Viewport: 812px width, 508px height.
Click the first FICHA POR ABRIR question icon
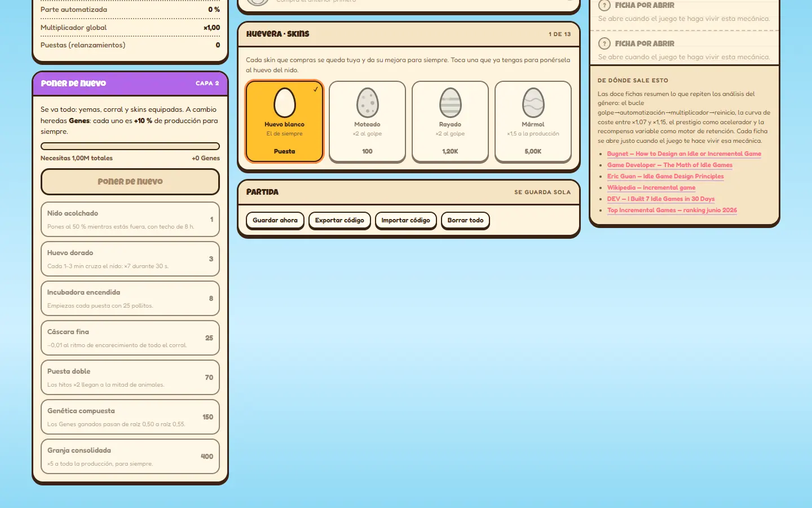(604, 5)
